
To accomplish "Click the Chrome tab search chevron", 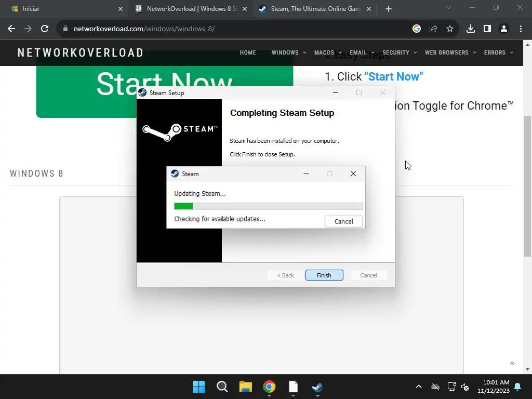I will 448,7.
